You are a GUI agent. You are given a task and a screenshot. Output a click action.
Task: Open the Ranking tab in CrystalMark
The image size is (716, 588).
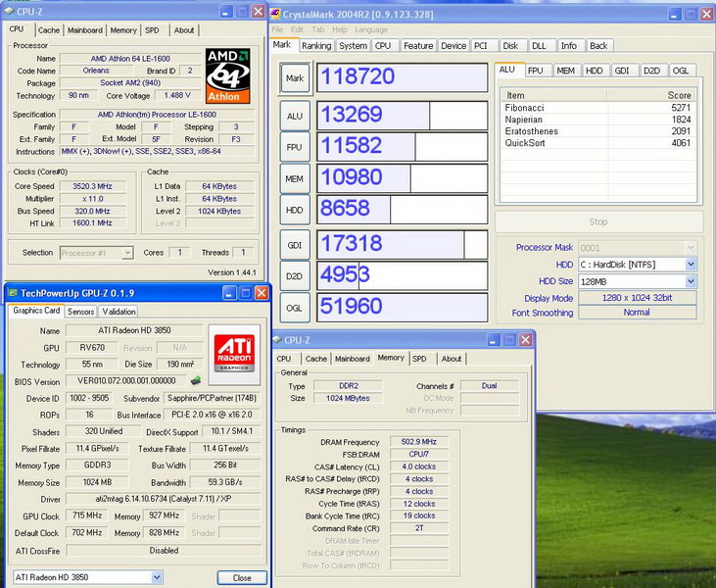pos(316,45)
